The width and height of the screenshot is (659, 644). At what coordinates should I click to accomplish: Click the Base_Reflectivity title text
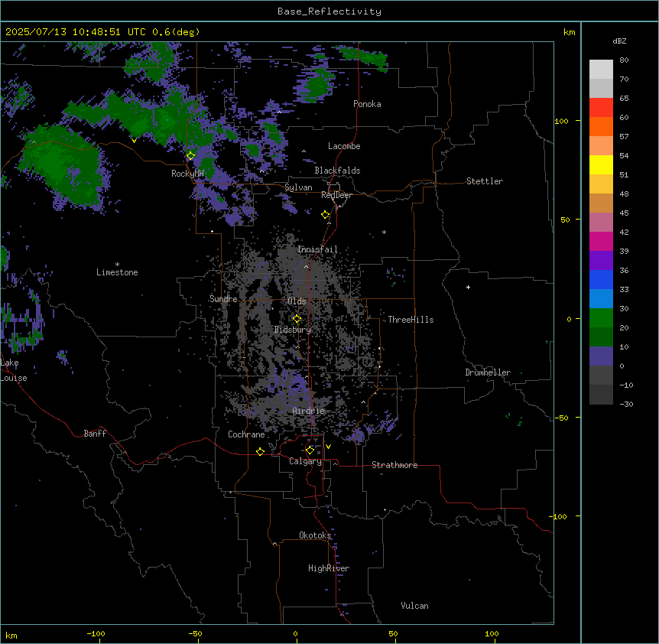pos(329,11)
